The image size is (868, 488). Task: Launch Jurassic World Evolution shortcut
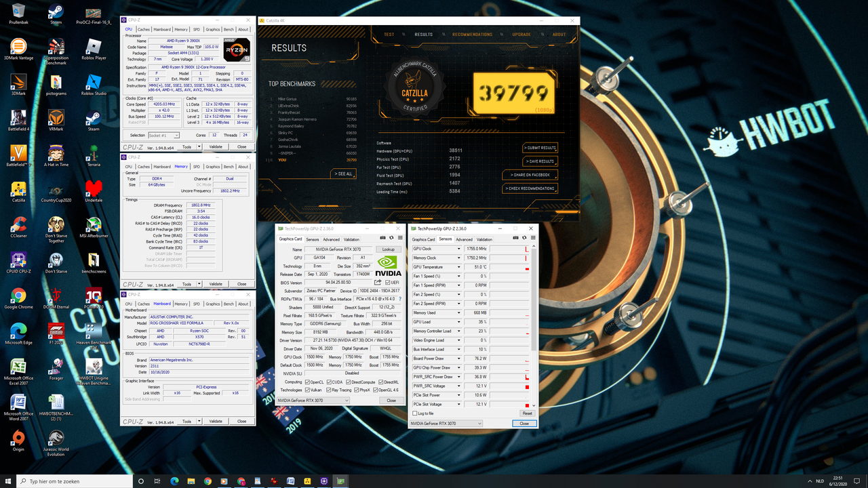pyautogui.click(x=56, y=443)
